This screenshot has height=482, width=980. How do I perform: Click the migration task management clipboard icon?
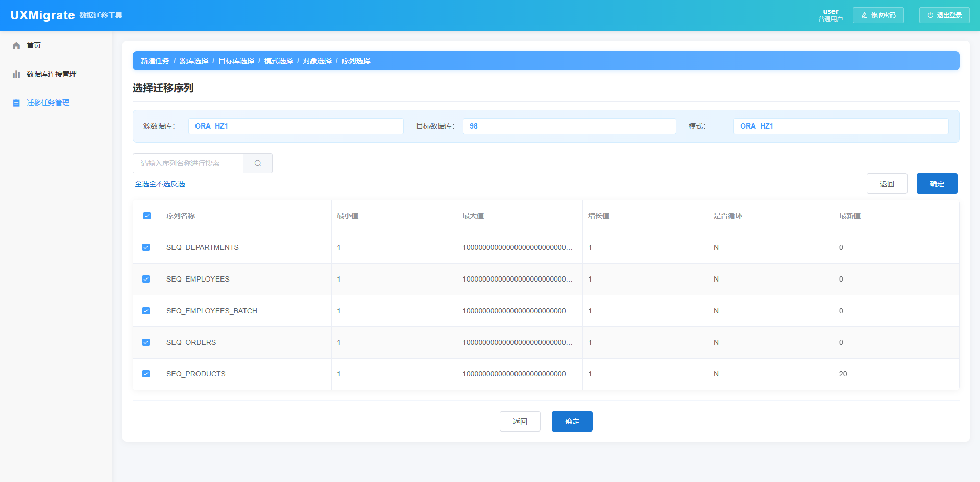pos(16,103)
